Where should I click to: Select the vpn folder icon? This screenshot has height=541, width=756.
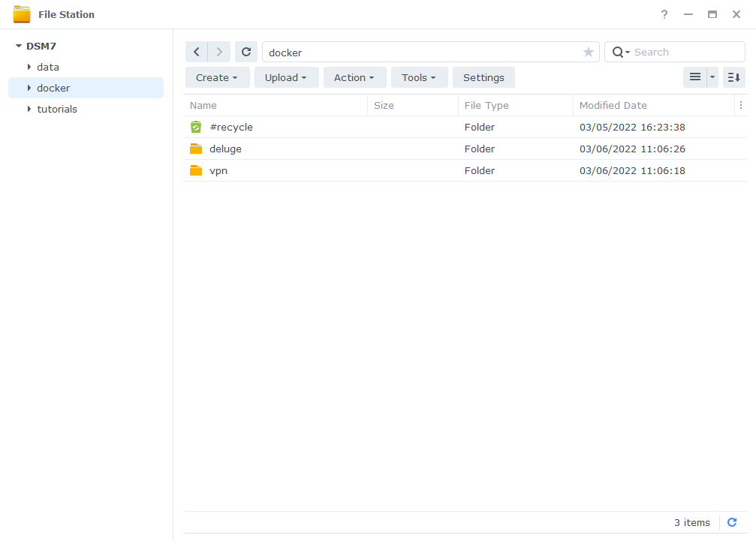196,170
